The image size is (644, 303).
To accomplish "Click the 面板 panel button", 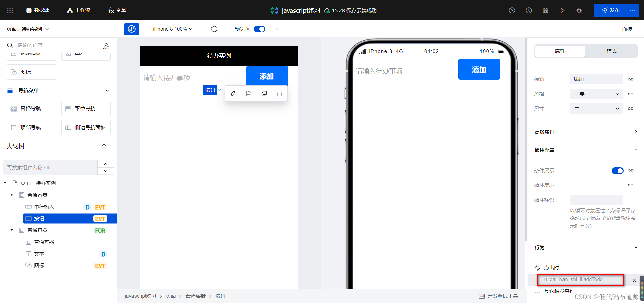I will point(627,29).
